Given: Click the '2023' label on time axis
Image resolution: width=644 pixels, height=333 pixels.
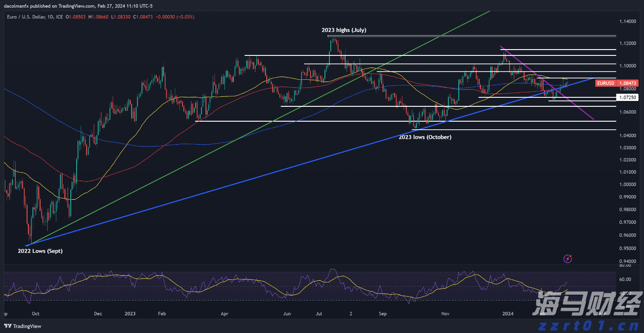Looking at the screenshot, I should [130, 314].
